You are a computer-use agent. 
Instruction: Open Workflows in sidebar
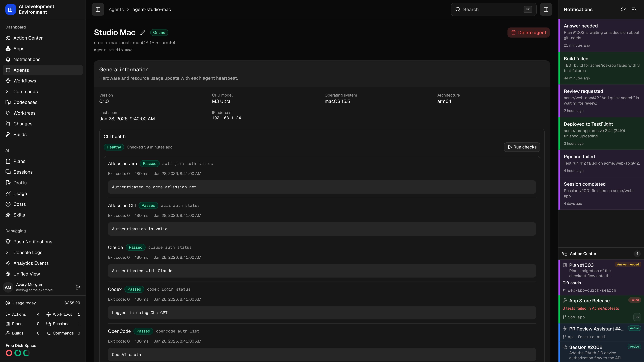(42, 81)
